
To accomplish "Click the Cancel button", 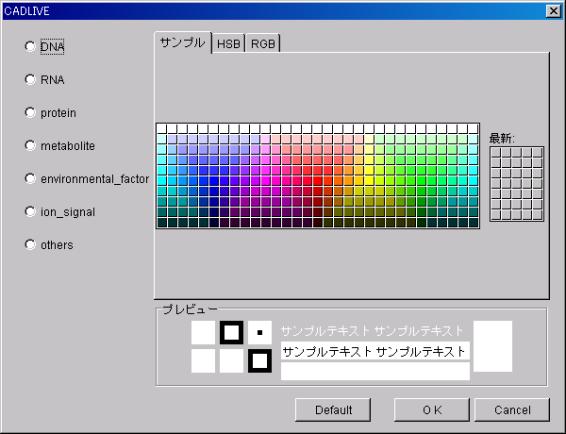I will (x=512, y=410).
